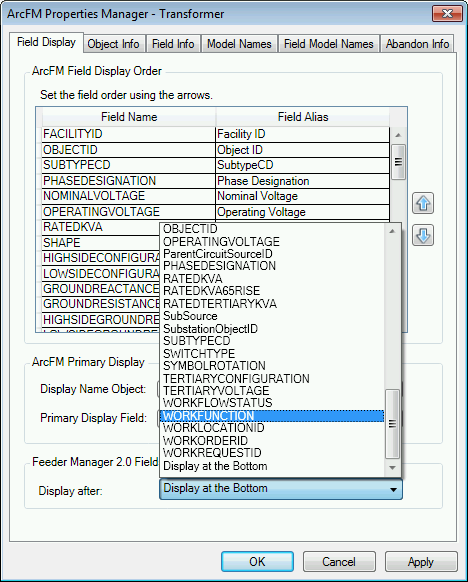
Task: Click dropdown list scroll up arrow
Action: 392,231
